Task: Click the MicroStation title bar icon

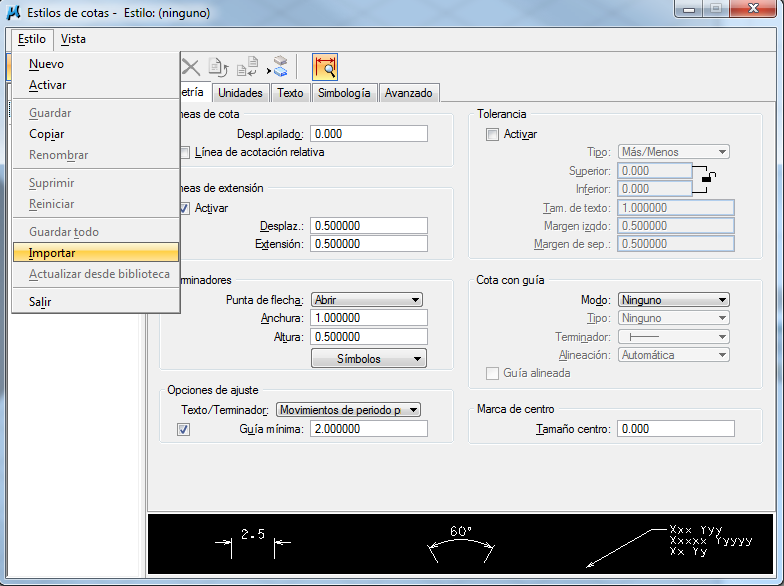Action: (14, 11)
